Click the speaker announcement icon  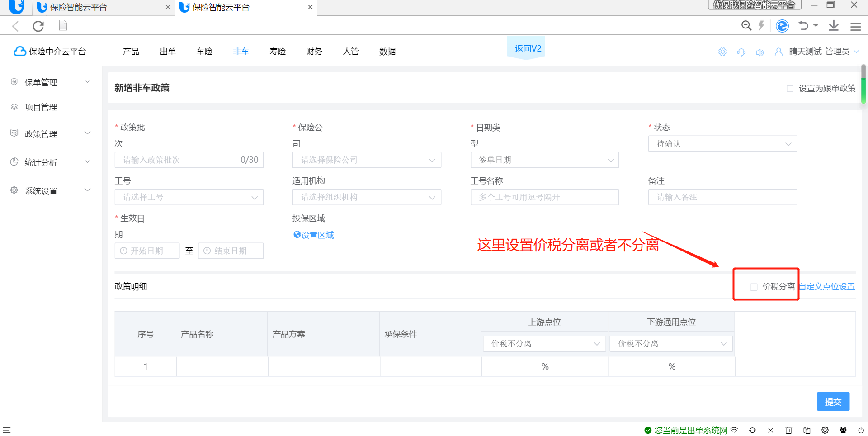(x=760, y=52)
